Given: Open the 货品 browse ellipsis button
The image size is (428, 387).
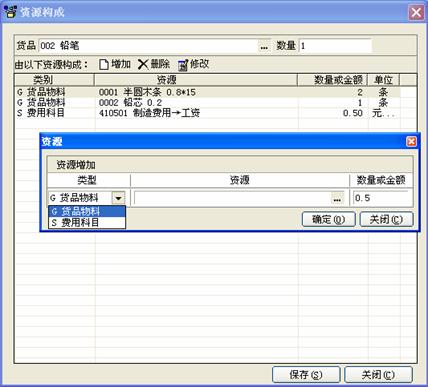Looking at the screenshot, I should [x=264, y=46].
